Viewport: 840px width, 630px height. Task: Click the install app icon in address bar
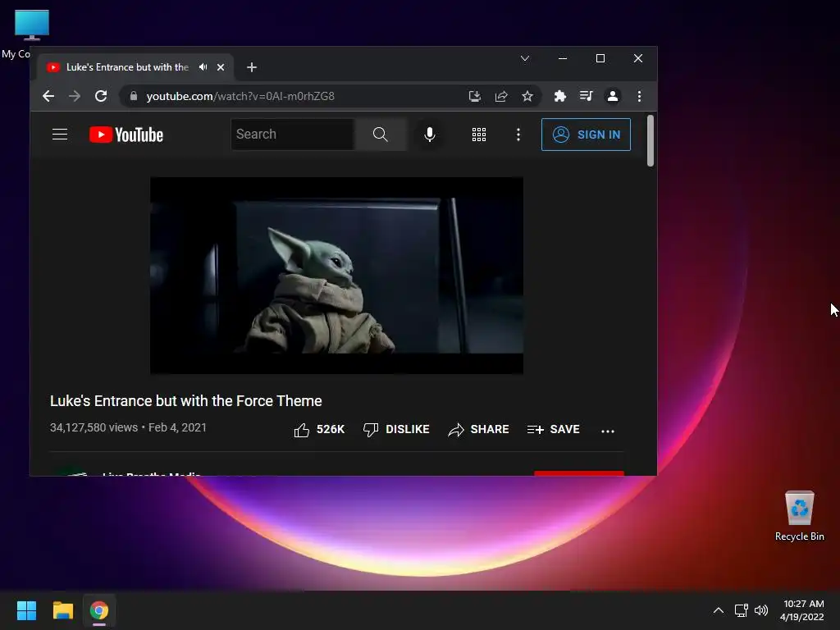pos(475,97)
